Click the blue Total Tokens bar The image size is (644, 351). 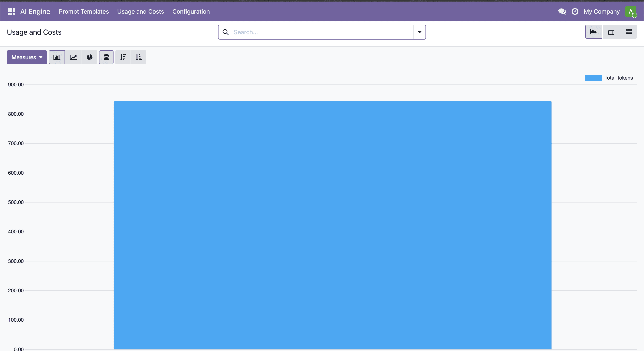332,225
